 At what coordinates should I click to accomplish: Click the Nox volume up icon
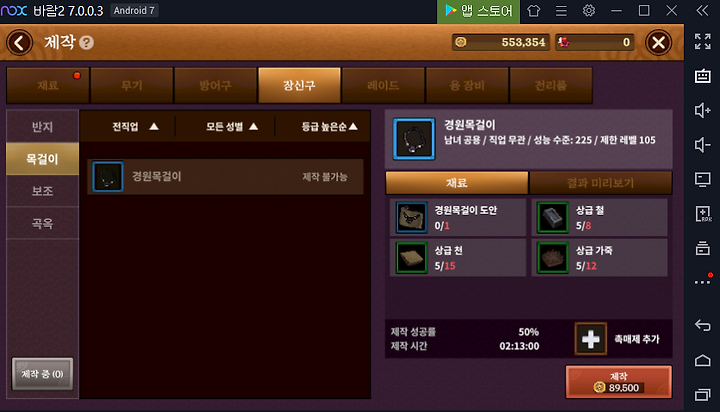tap(702, 110)
